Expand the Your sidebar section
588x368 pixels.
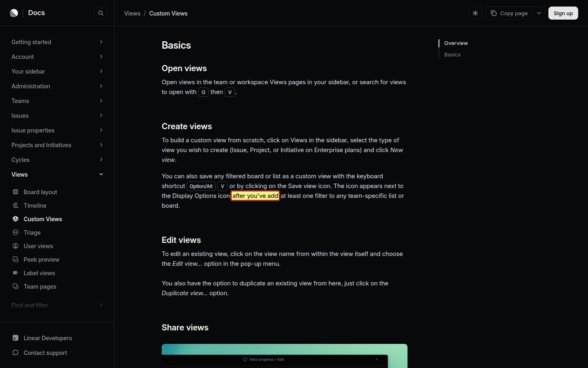tap(57, 72)
